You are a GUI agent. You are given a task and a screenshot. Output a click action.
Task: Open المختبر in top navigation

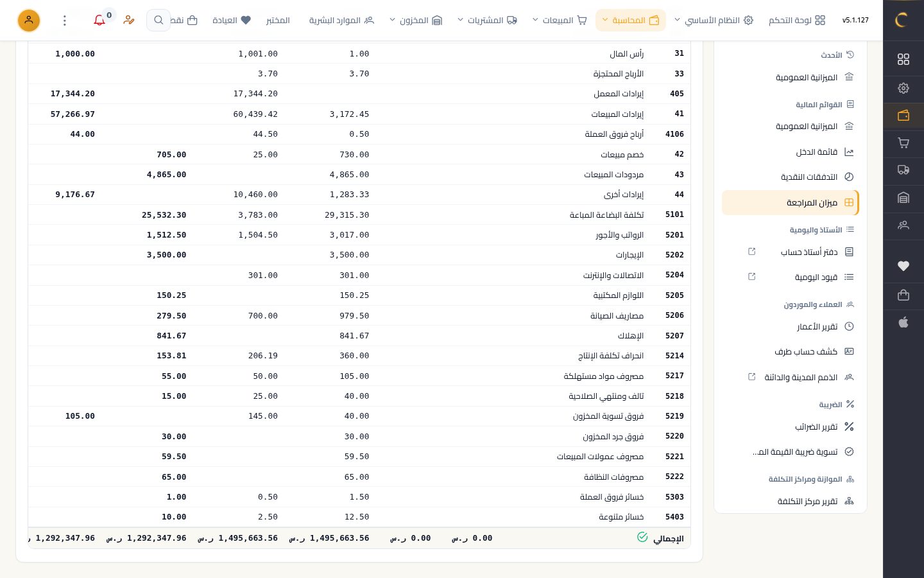click(x=278, y=21)
